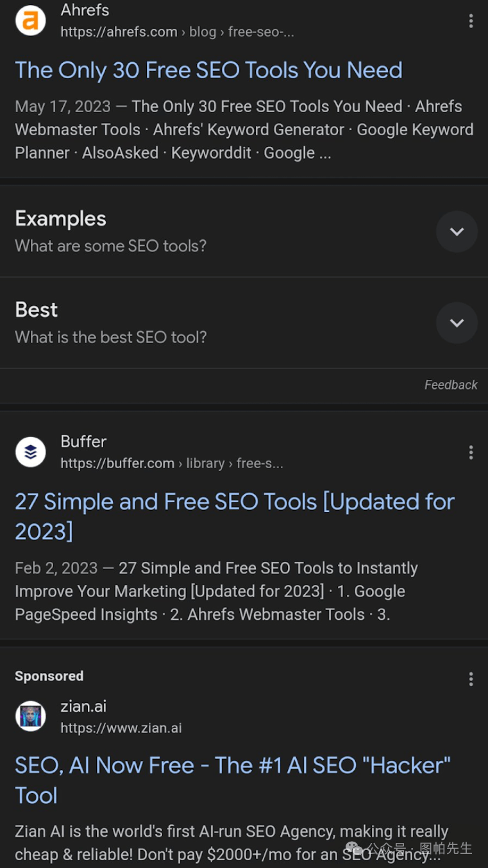Click the Feedback link
The width and height of the screenshot is (488, 868).
click(451, 385)
